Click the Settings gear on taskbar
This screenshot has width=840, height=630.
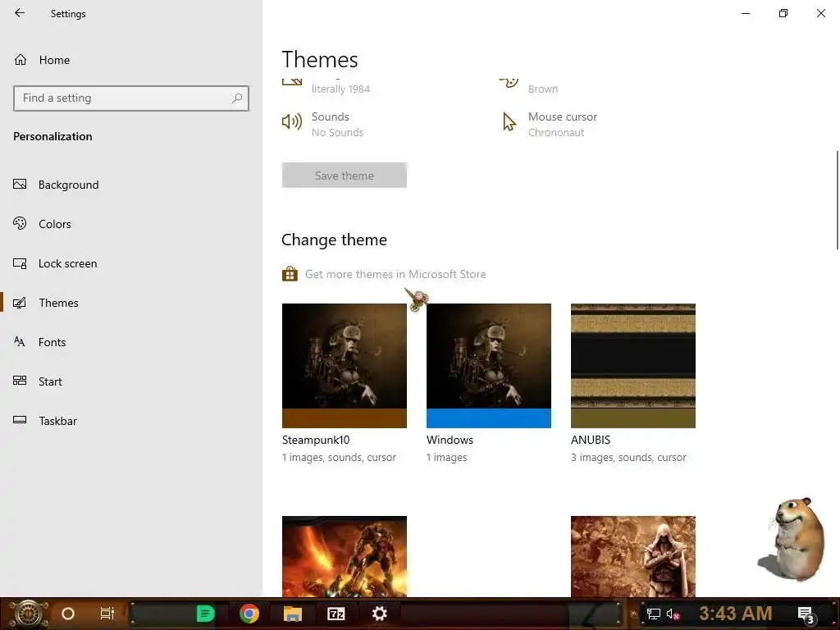(379, 614)
